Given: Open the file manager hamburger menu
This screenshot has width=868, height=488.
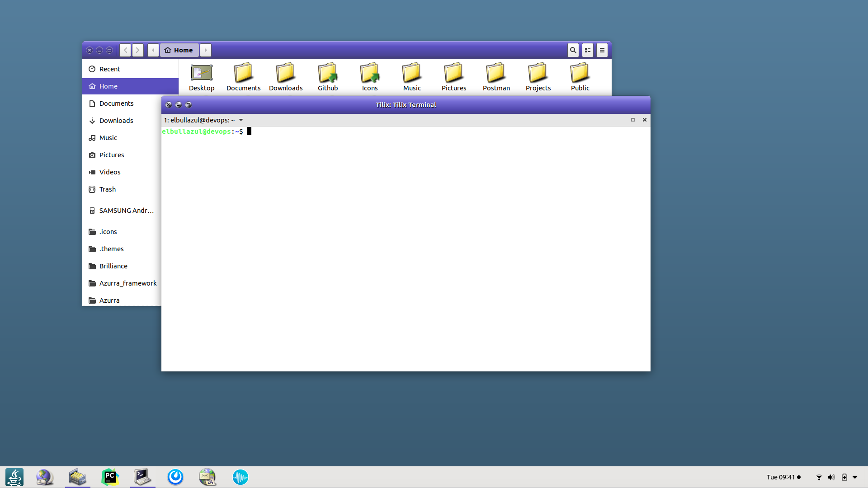Looking at the screenshot, I should (x=602, y=50).
